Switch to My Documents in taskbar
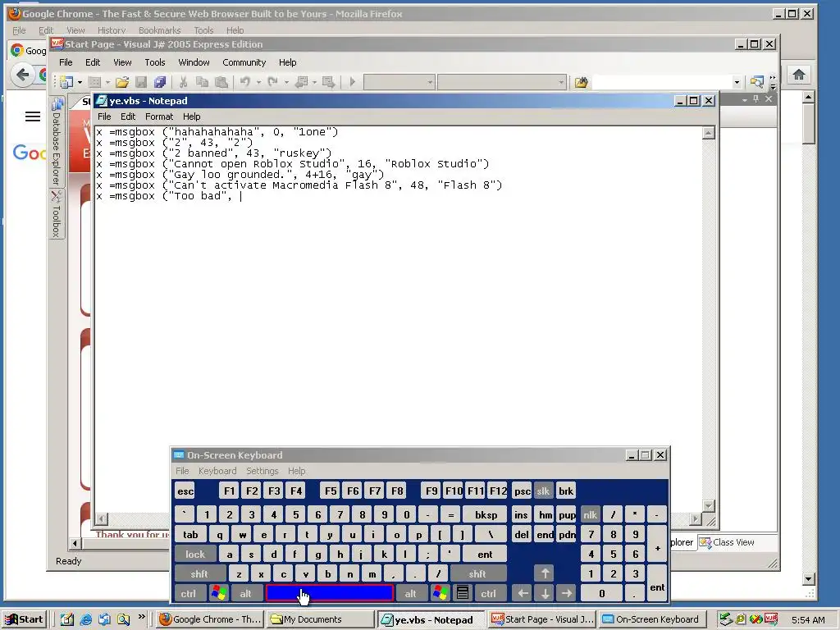840x630 pixels. [x=320, y=619]
